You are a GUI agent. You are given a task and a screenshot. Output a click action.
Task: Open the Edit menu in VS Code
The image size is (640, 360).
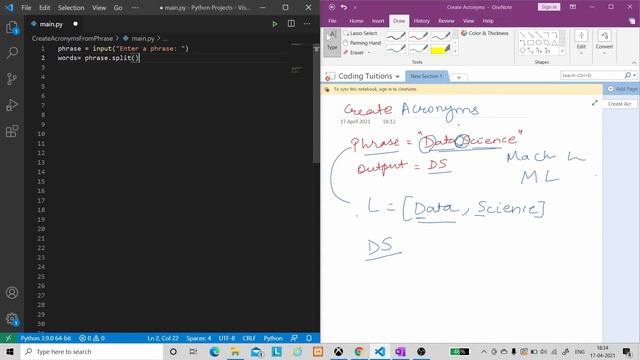[44, 7]
